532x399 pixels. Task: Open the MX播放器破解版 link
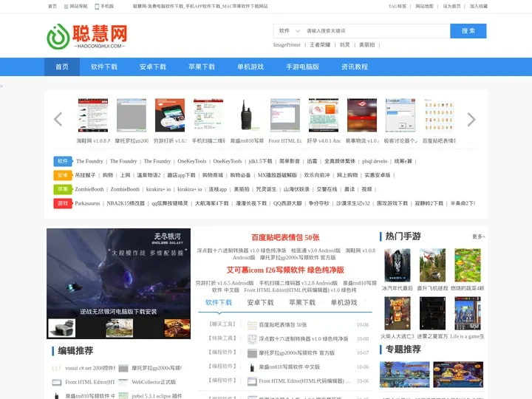277,175
